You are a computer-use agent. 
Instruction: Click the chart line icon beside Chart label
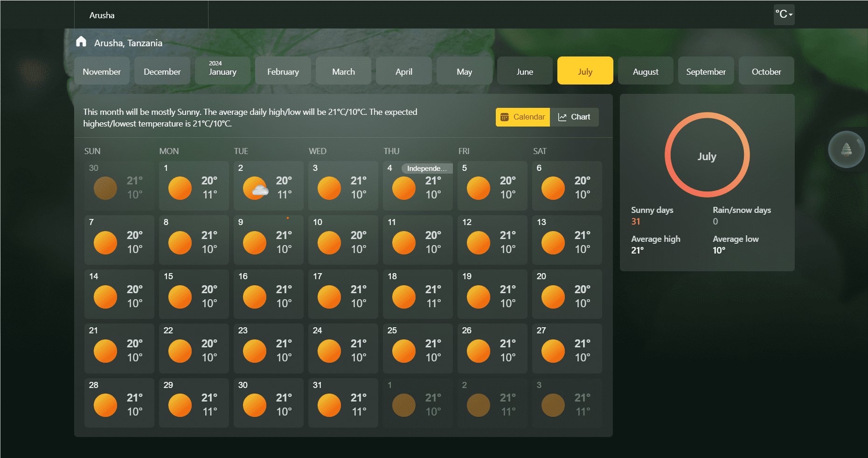coord(562,117)
